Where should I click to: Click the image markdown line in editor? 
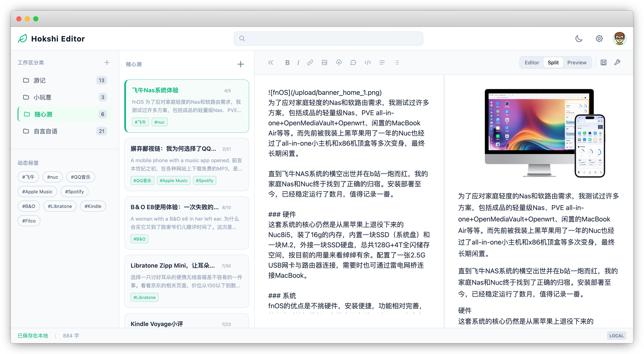325,93
